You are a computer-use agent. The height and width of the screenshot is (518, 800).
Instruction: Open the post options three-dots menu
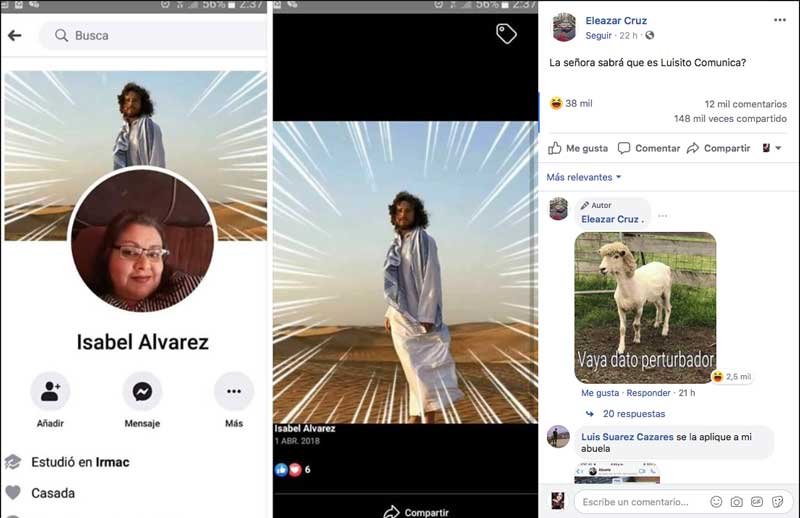point(779,20)
